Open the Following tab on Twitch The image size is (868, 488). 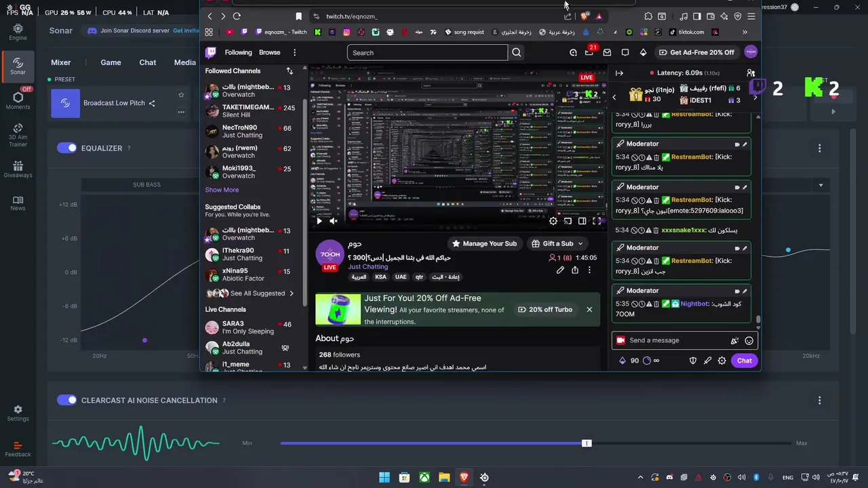238,52
